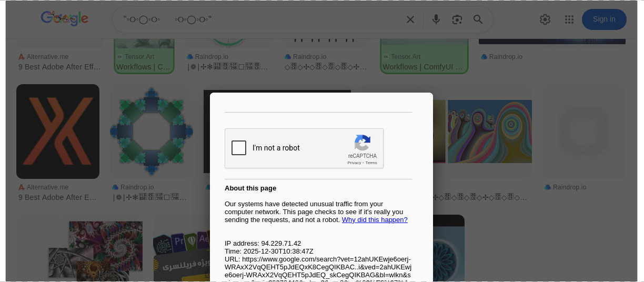Open search by image camera icon
The height and width of the screenshot is (282, 644).
tap(457, 19)
